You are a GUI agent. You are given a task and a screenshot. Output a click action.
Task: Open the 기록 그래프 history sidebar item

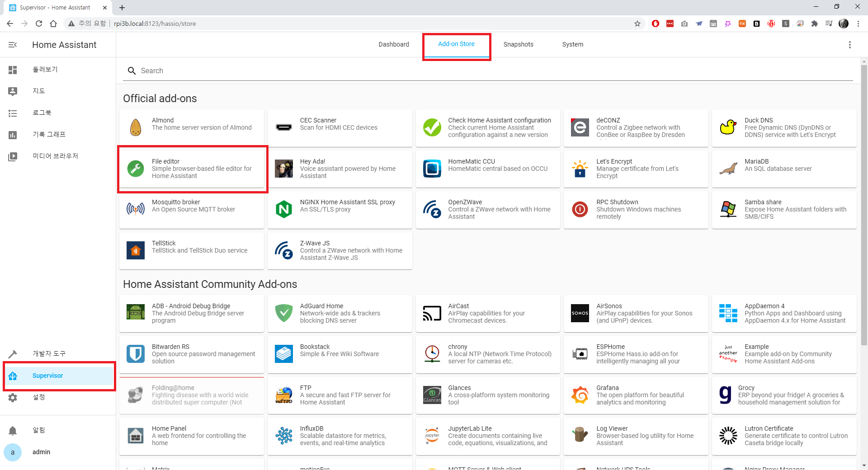click(x=58, y=135)
